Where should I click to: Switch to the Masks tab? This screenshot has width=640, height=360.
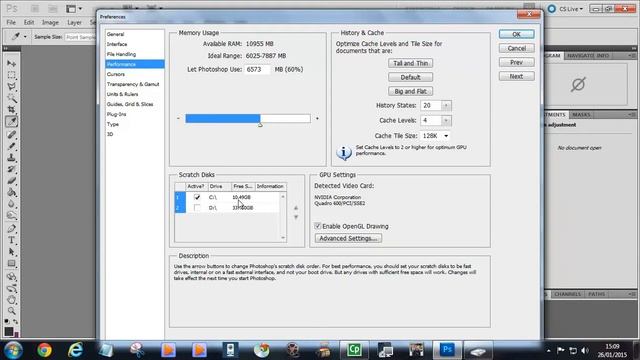click(x=581, y=115)
